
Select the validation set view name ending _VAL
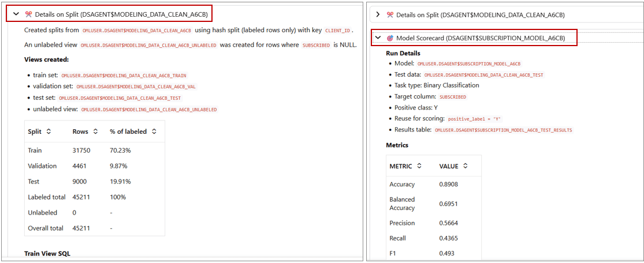pos(136,87)
